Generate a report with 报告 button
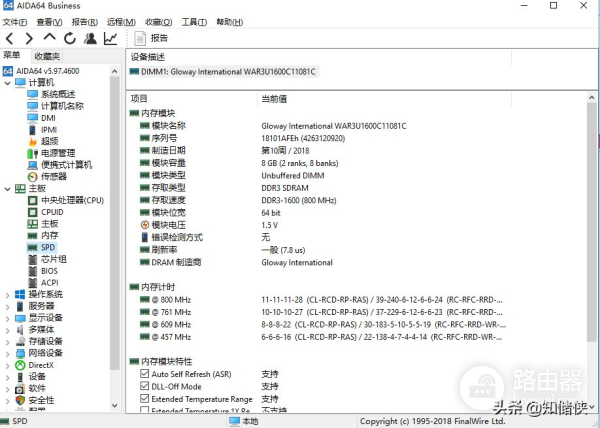The height and width of the screenshot is (428, 600). (151, 38)
